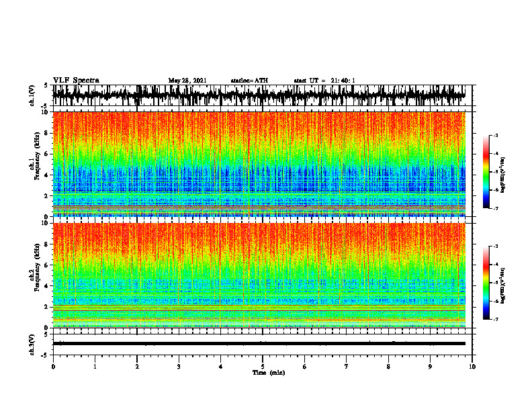The width and height of the screenshot is (532, 411).
Task: Click the flat ch.3 voltage trace
Action: click(x=259, y=344)
